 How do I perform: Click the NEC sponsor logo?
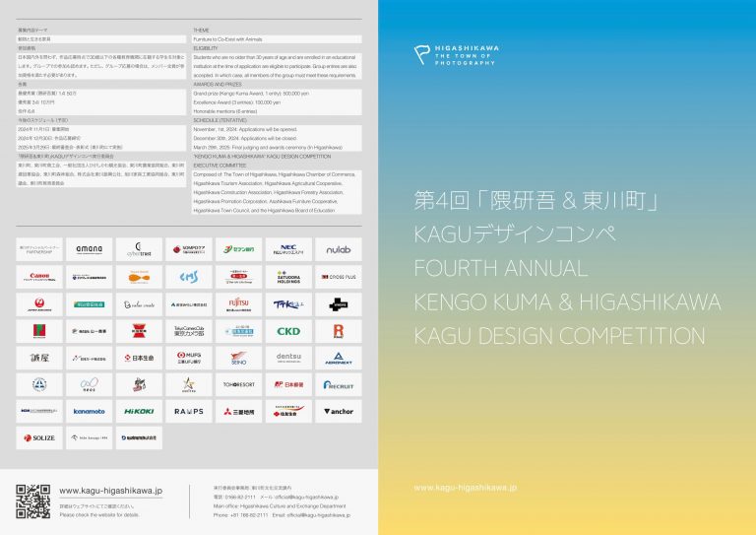point(288,250)
